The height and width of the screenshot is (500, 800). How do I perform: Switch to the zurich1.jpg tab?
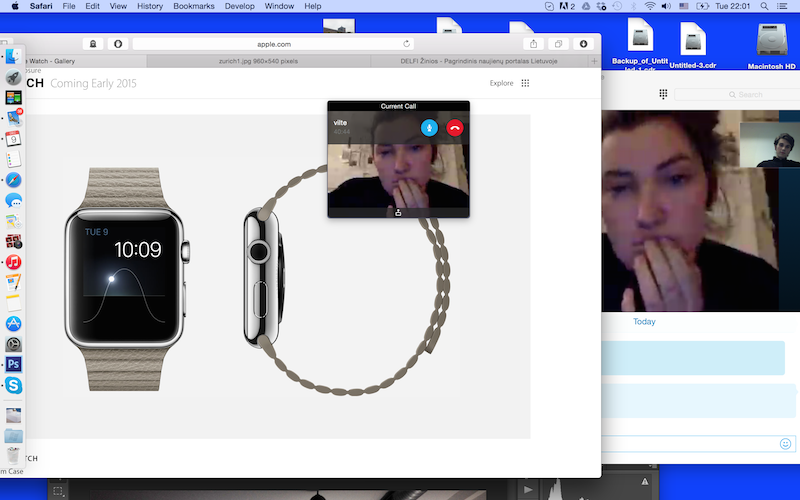point(258,61)
